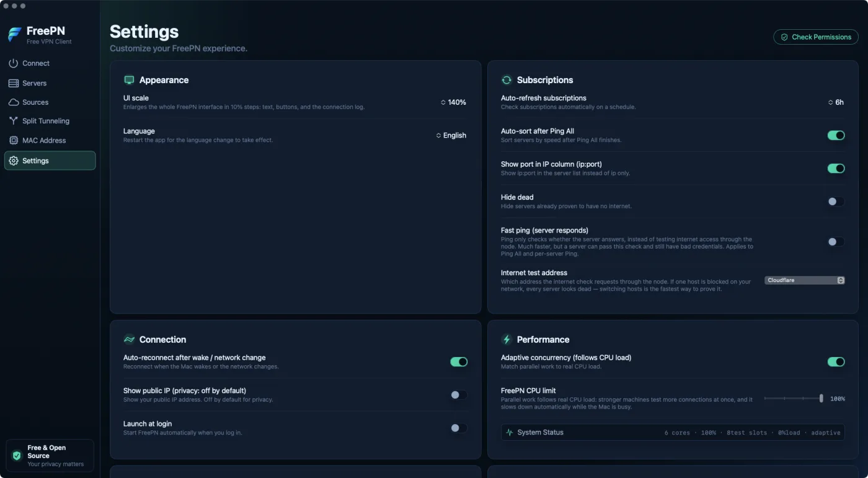Open the Split Tunneling page
The width and height of the screenshot is (868, 478).
(50, 121)
